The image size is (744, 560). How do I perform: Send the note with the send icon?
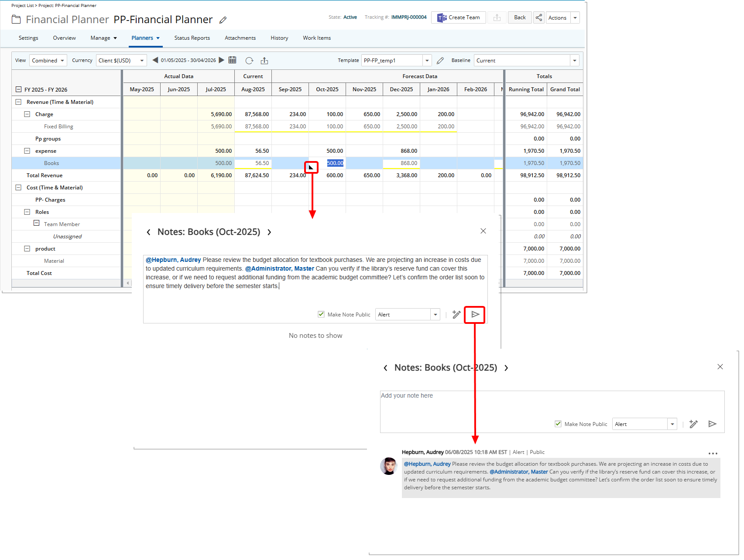click(x=475, y=314)
